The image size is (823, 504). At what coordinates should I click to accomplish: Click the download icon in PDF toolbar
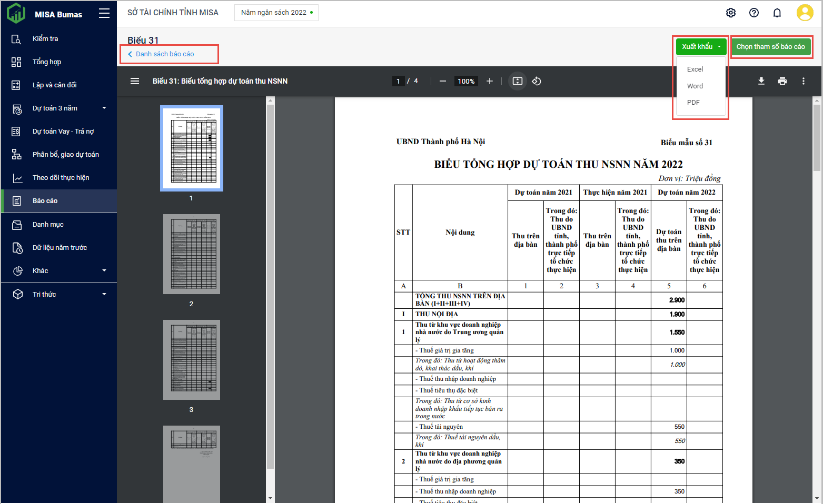tap(761, 81)
